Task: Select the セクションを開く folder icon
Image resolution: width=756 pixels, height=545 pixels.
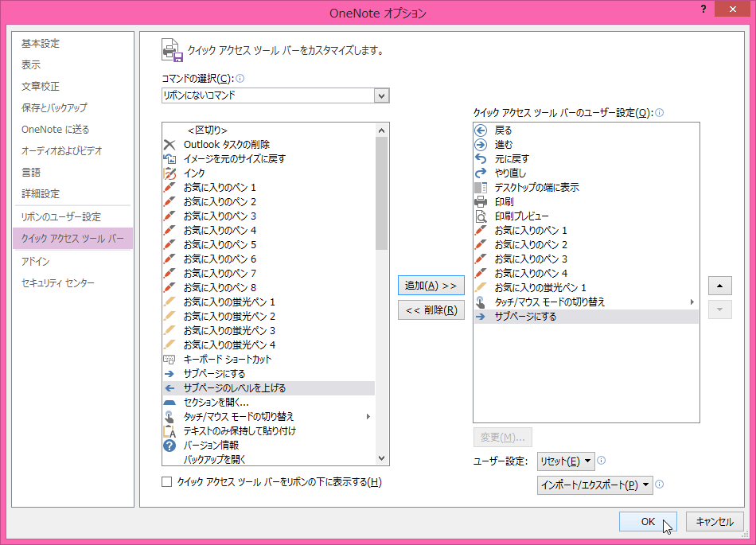Action: pyautogui.click(x=170, y=403)
